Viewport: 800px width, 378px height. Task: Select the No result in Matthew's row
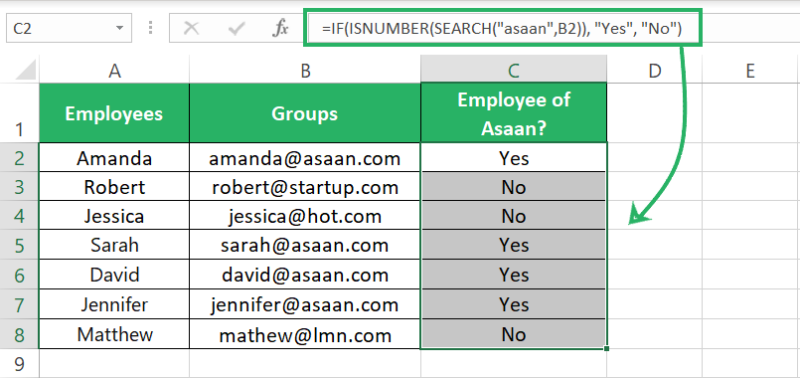pyautogui.click(x=514, y=335)
